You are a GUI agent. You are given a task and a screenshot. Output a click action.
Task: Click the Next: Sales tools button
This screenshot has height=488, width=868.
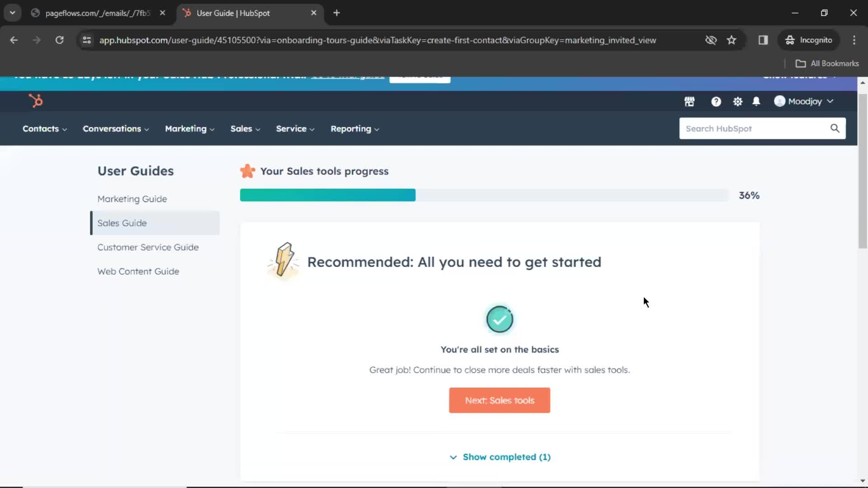click(500, 400)
